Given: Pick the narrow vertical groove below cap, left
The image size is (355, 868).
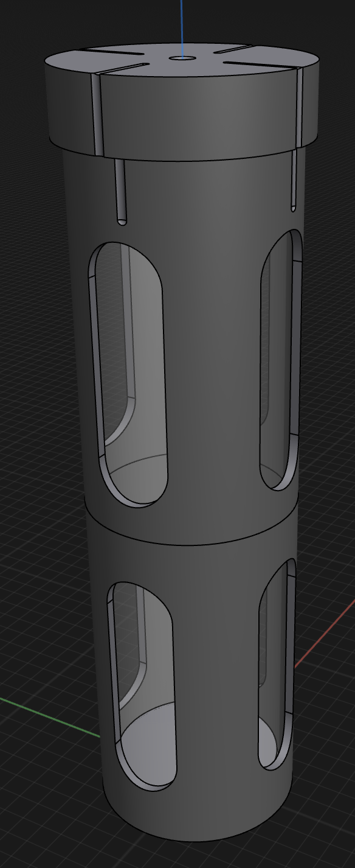Looking at the screenshot, I should [x=121, y=191].
